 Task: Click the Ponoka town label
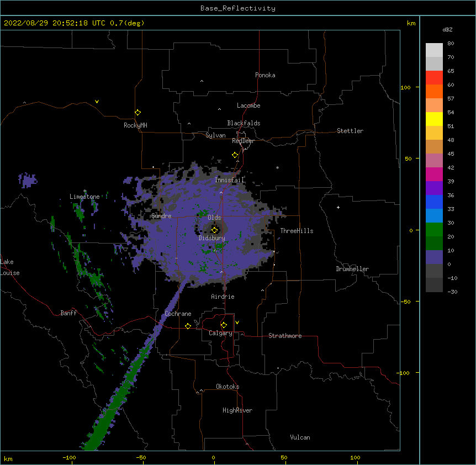coord(265,75)
